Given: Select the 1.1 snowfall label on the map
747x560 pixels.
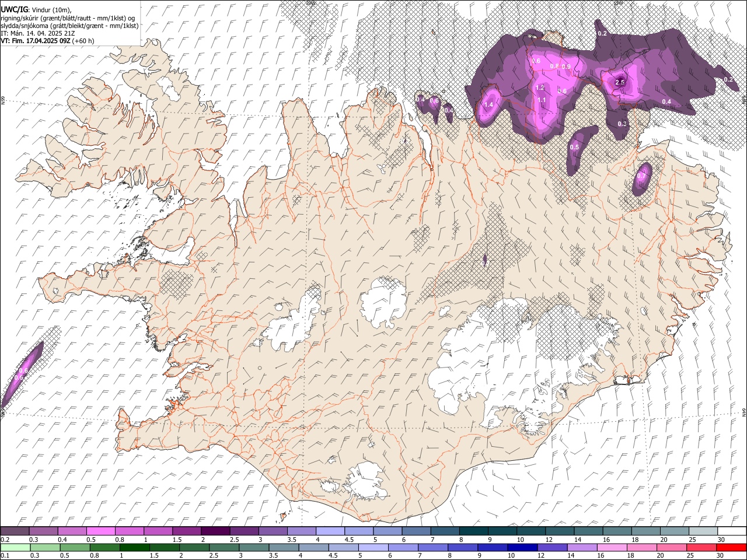Looking at the screenshot, I should (x=542, y=100).
